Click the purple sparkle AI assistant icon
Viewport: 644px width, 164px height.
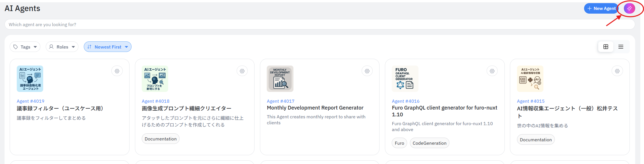(x=629, y=9)
